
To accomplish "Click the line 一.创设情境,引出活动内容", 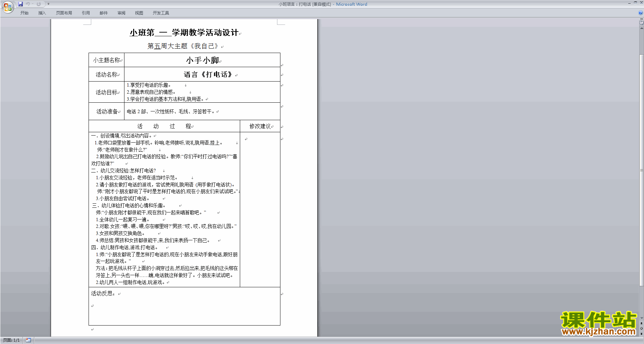I will [121, 136].
